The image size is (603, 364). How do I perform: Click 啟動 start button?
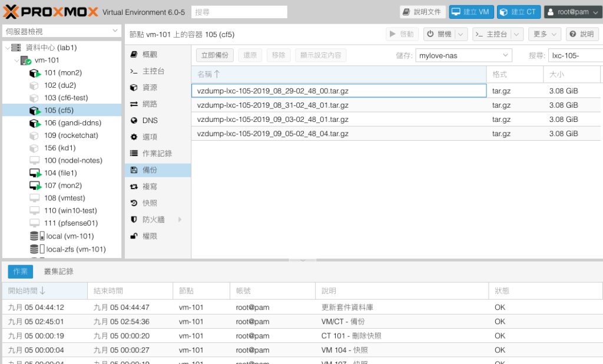pyautogui.click(x=402, y=34)
